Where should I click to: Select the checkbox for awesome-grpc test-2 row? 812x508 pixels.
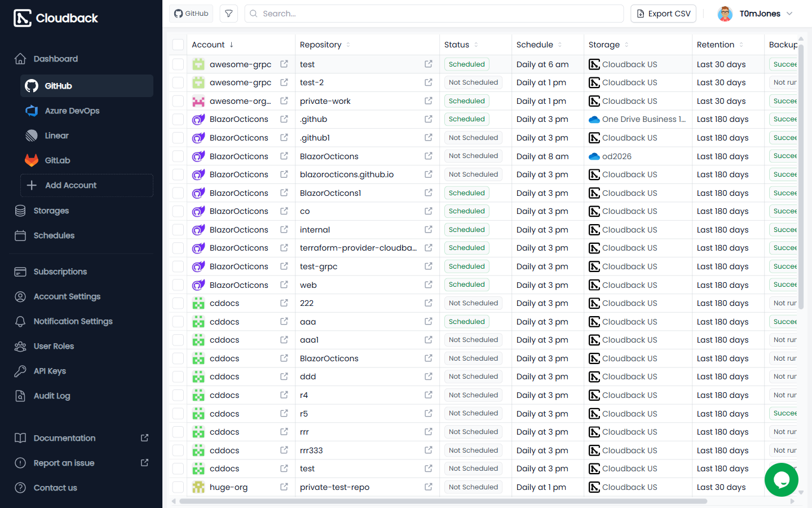pos(178,82)
